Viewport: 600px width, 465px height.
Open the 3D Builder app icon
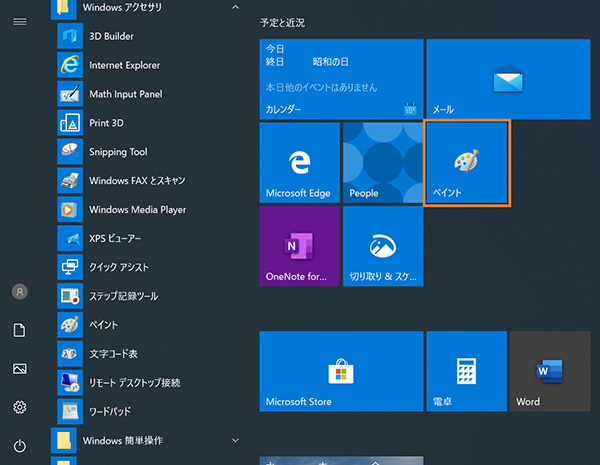70,36
